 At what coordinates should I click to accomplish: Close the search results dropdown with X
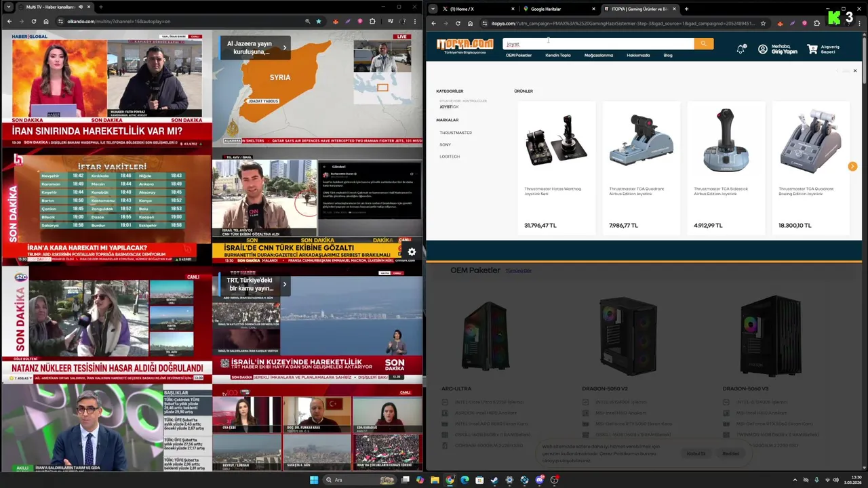tap(854, 70)
